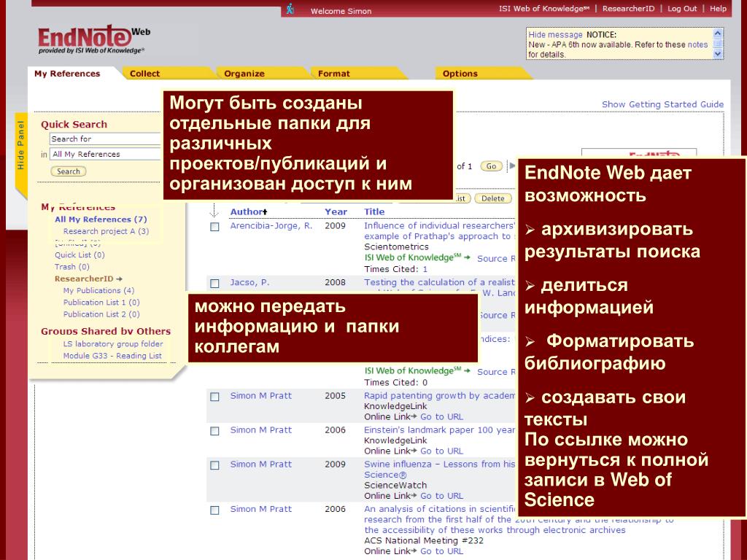Open the Format tab
The image size is (747, 560).
pyautogui.click(x=333, y=74)
